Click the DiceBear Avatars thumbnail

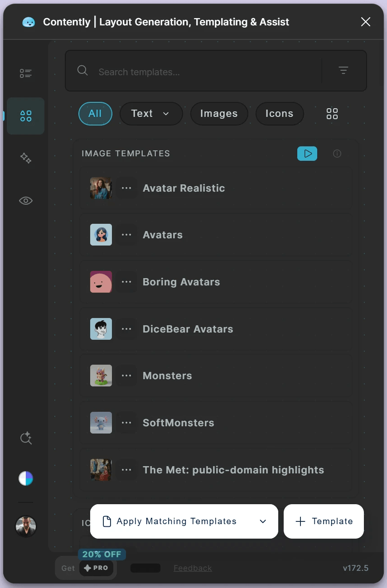pos(101,329)
